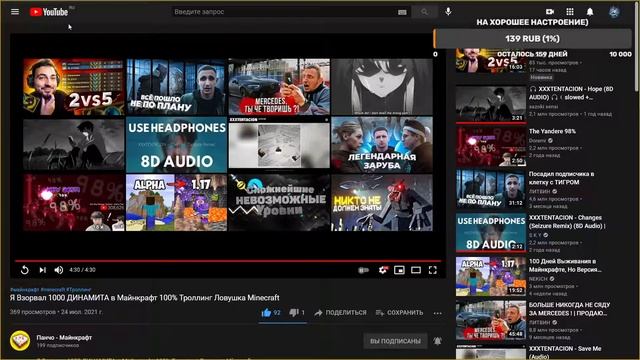The width and height of the screenshot is (640, 360).
Task: Open the YouTube apps grid
Action: tap(570, 11)
